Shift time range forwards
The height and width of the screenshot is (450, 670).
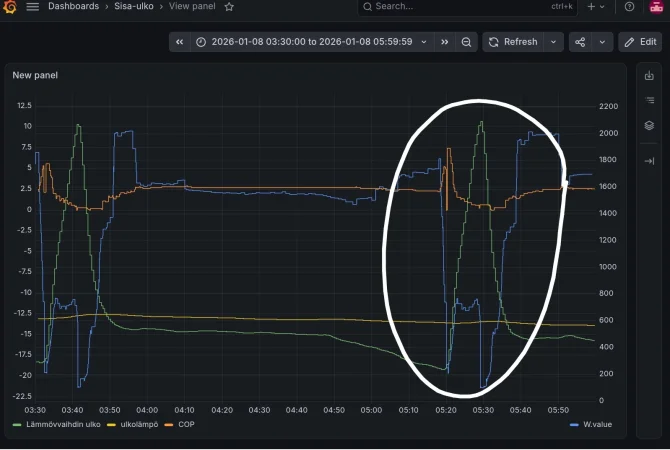[445, 42]
